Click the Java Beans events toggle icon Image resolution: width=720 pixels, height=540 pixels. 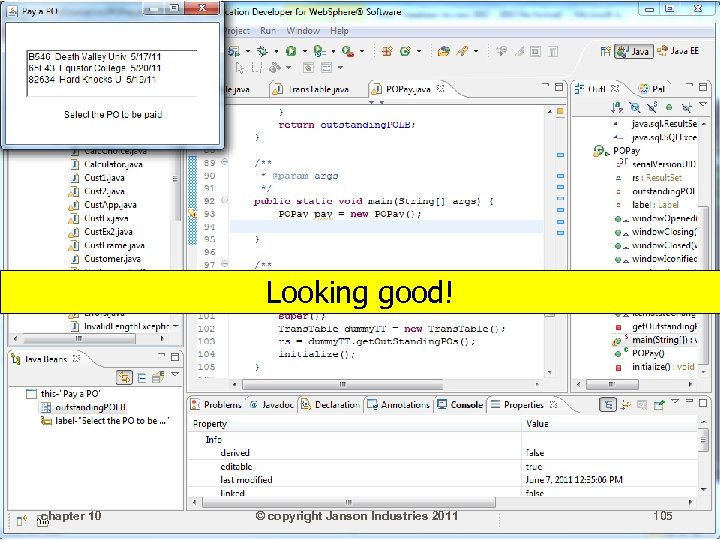pos(158,377)
